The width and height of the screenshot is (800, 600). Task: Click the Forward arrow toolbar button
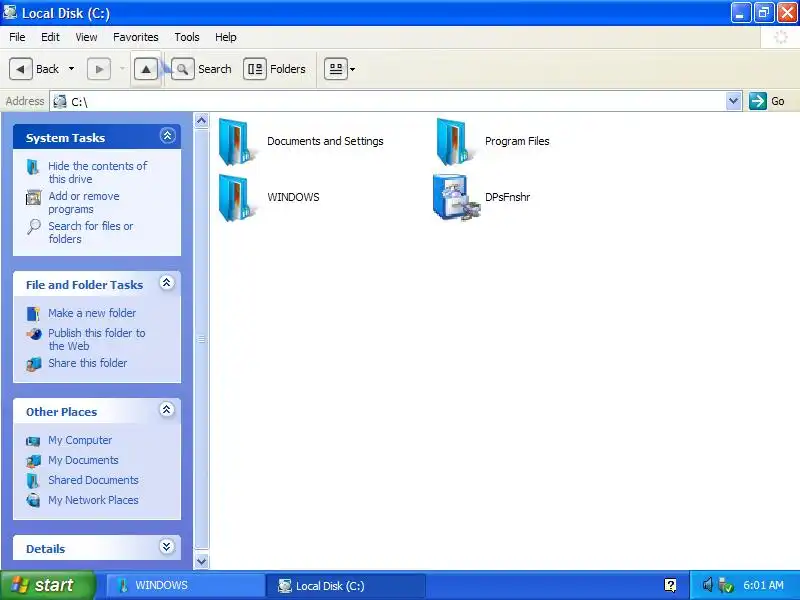click(x=99, y=69)
